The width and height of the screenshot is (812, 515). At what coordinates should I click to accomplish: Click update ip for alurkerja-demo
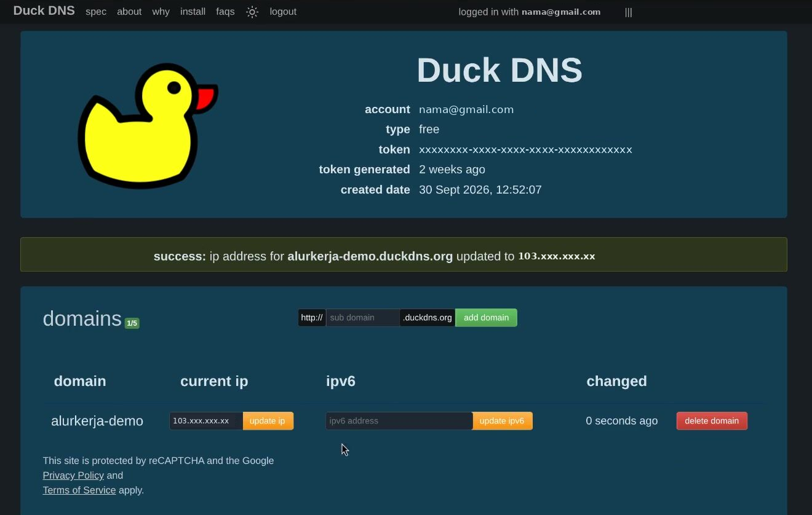click(x=268, y=421)
